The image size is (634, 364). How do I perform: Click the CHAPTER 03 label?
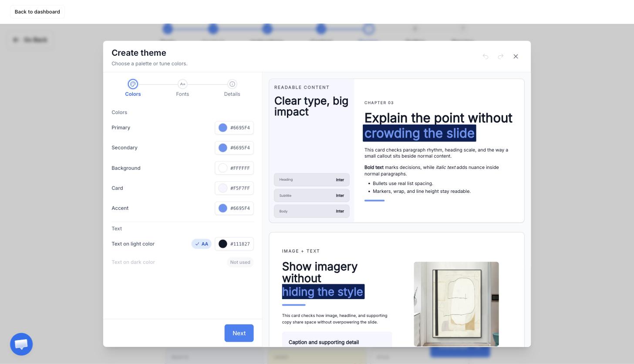point(379,103)
